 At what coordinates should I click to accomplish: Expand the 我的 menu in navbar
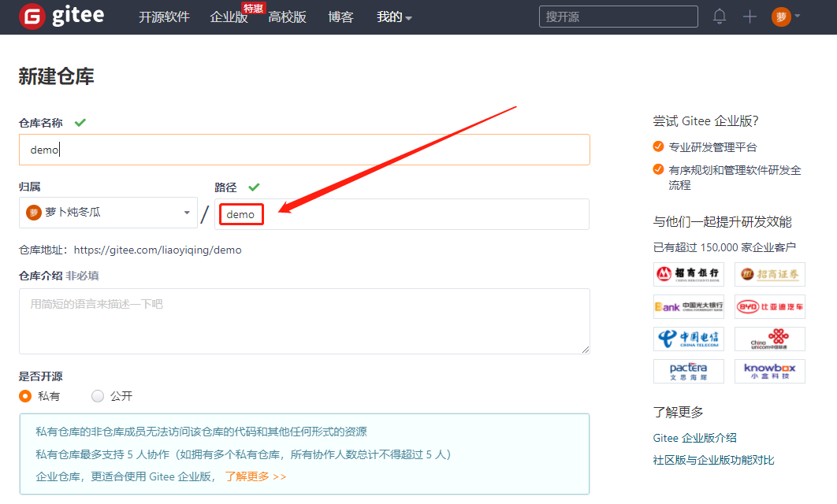[x=394, y=17]
